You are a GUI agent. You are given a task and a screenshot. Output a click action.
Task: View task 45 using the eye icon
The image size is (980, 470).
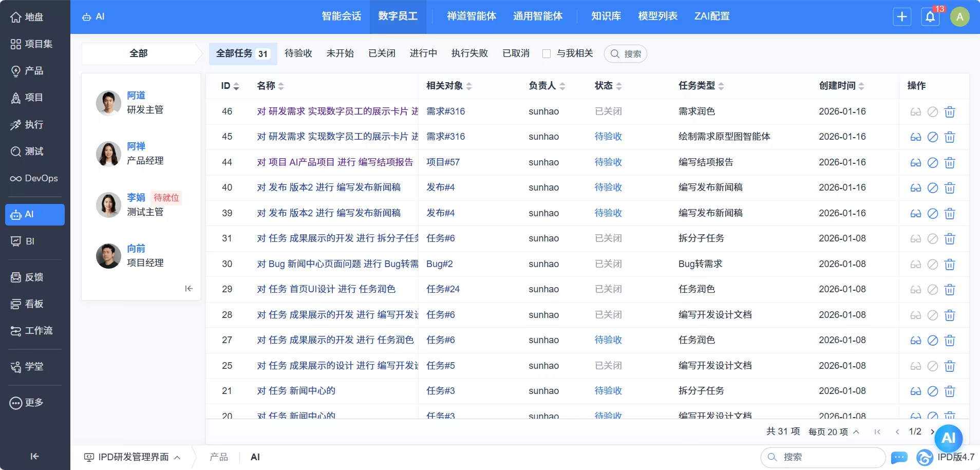click(x=915, y=137)
